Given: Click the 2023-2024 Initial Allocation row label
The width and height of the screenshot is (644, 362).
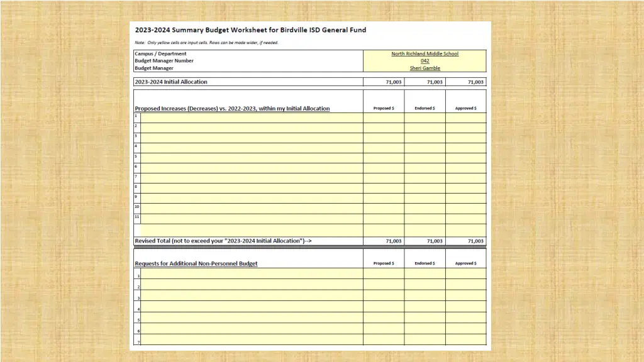Looking at the screenshot, I should 171,82.
